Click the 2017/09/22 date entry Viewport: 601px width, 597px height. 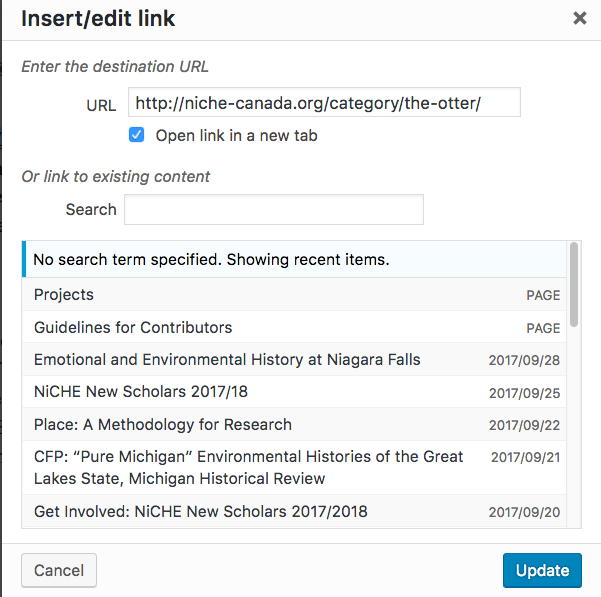coord(524,426)
